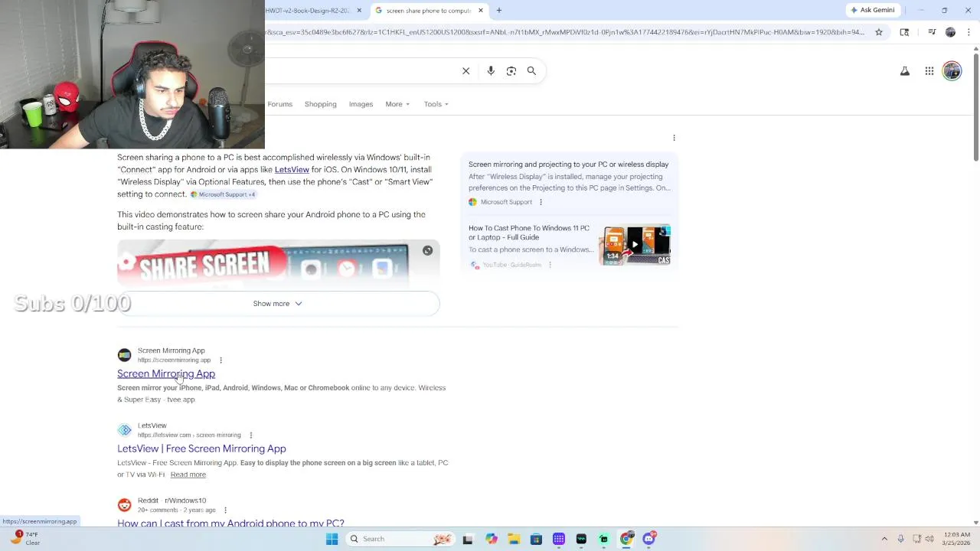
Task: Open LetsView Free Screen Mirroring App result
Action: tap(201, 448)
